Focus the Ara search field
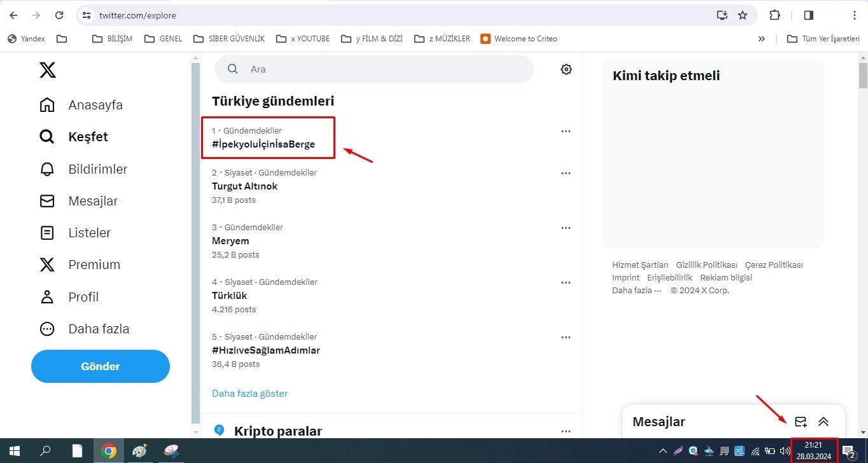Viewport: 868px width, 463px height. [x=374, y=69]
